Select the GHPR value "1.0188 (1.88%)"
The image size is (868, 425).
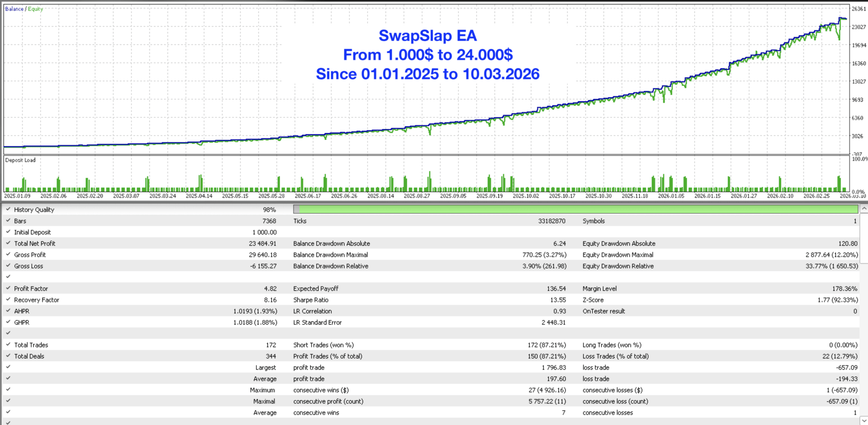(x=255, y=323)
